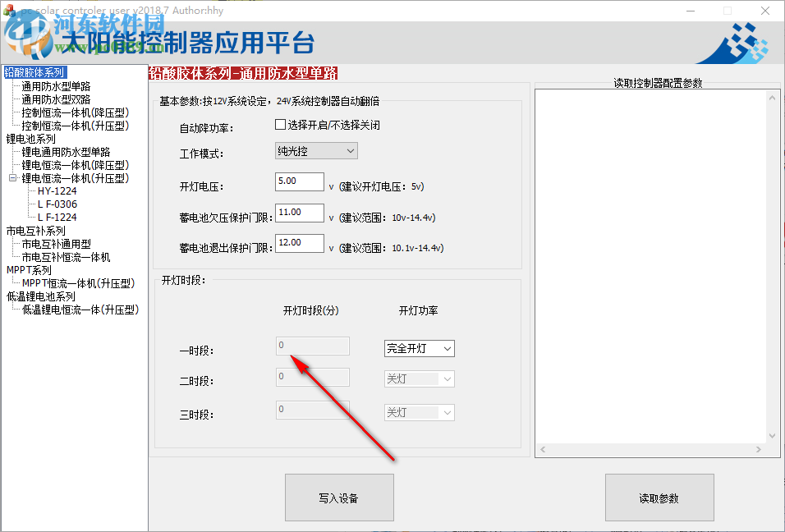The width and height of the screenshot is (785, 532).
Task: Select 市电互补通用型 tree item
Action: [56, 244]
